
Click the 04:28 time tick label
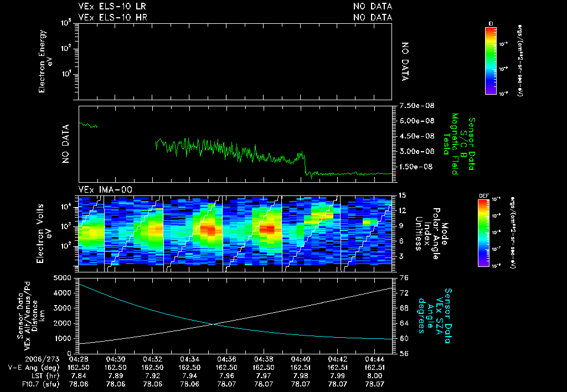(79, 359)
